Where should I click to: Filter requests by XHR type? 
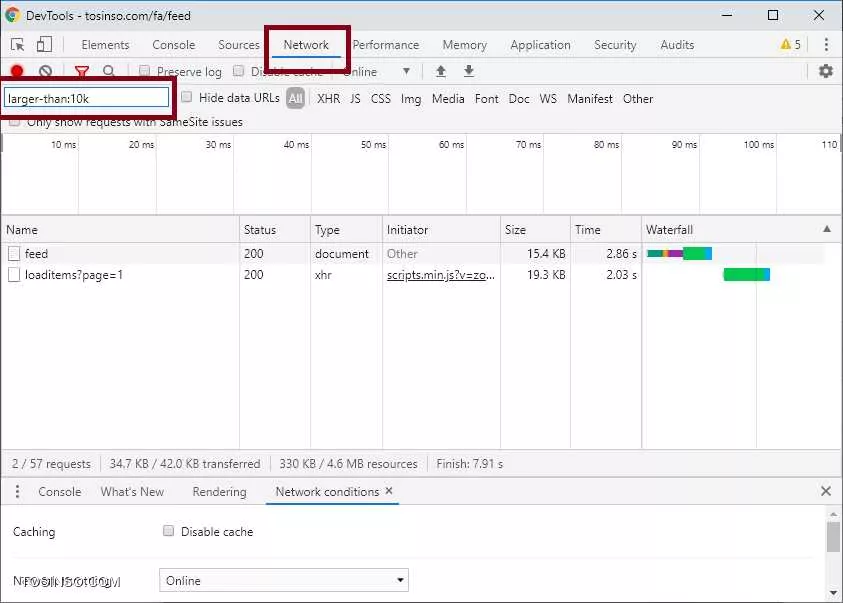(328, 99)
